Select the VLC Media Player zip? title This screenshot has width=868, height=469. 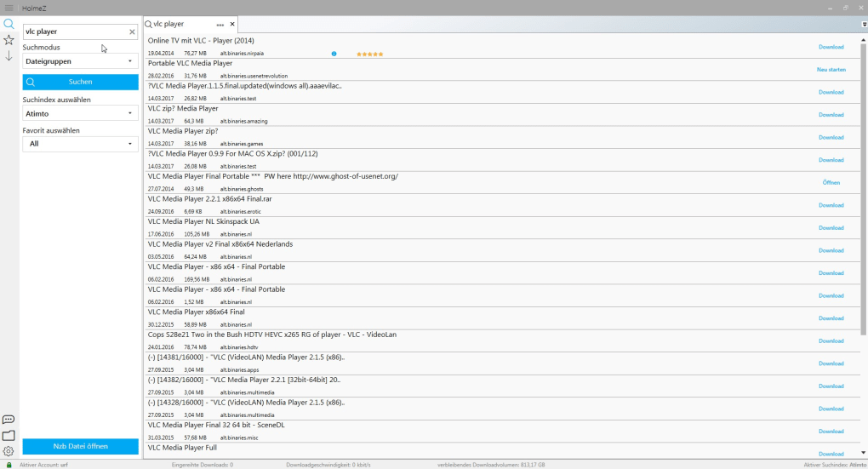[183, 131]
